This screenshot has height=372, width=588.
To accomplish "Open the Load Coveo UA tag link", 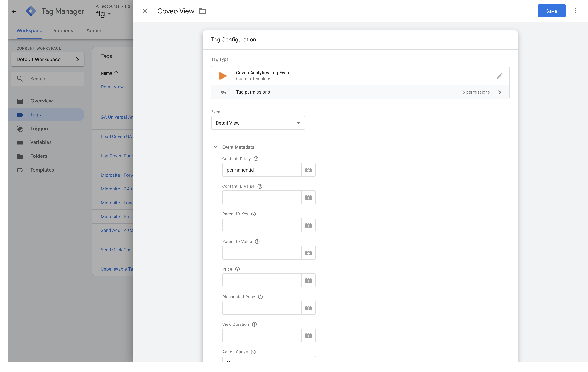I will (116, 136).
